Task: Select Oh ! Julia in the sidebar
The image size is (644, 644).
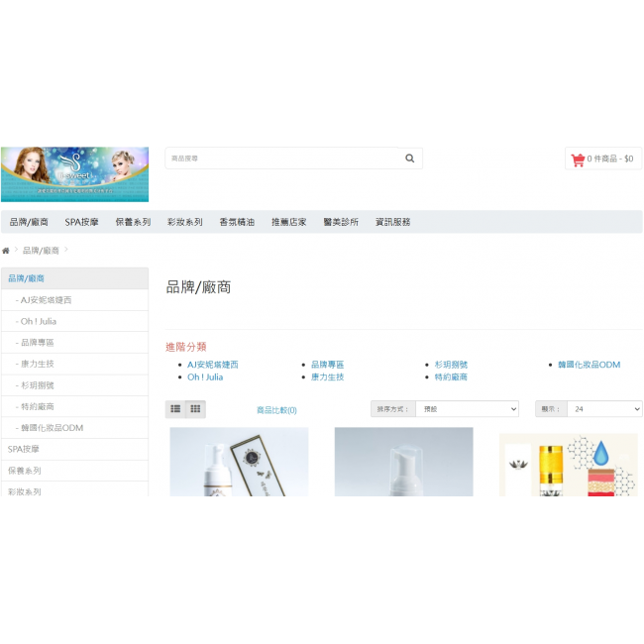Action: point(36,321)
